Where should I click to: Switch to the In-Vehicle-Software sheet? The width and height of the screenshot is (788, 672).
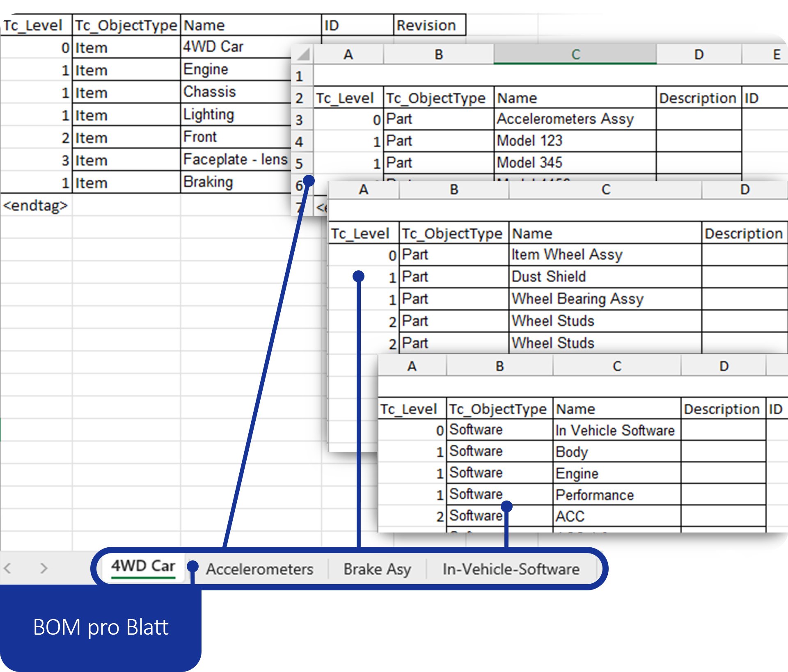tap(510, 569)
